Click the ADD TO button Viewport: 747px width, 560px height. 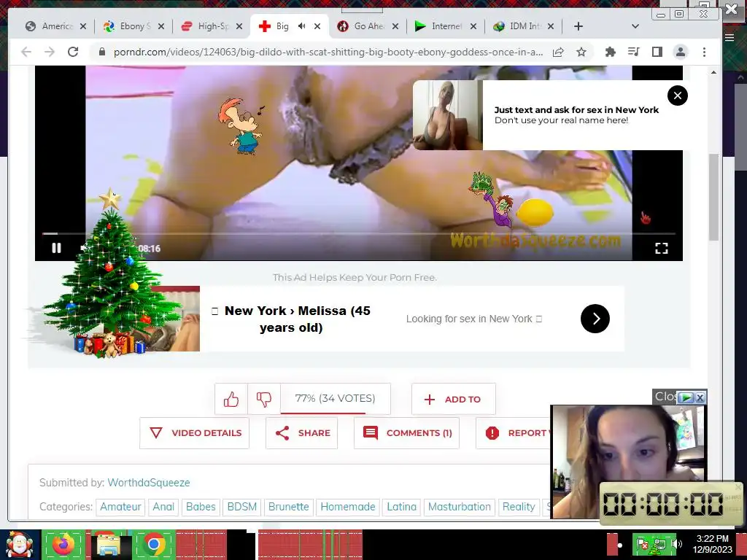click(x=454, y=399)
